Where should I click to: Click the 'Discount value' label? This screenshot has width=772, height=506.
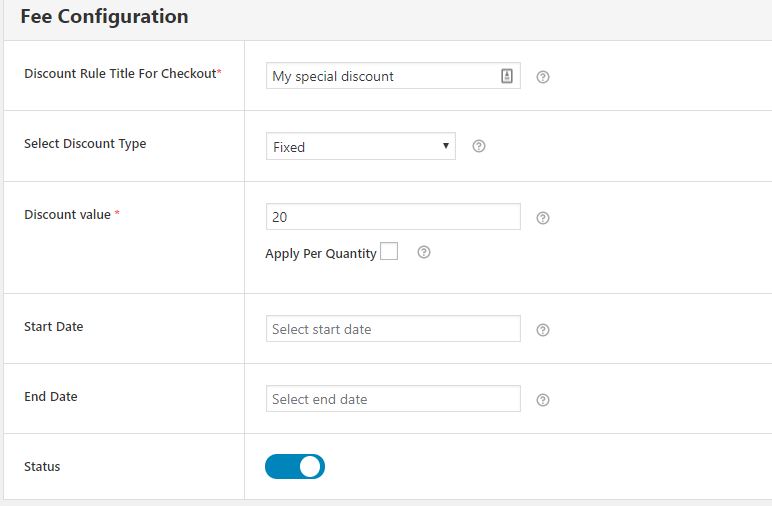pyautogui.click(x=67, y=215)
